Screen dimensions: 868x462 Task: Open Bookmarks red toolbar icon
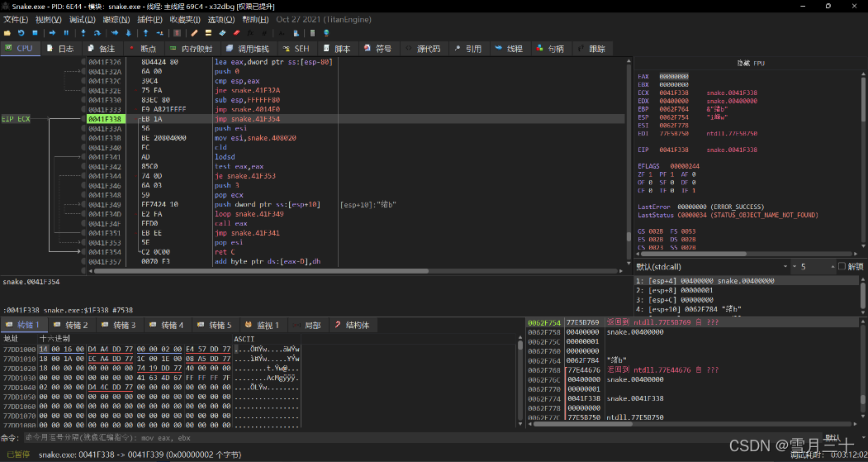coord(236,33)
